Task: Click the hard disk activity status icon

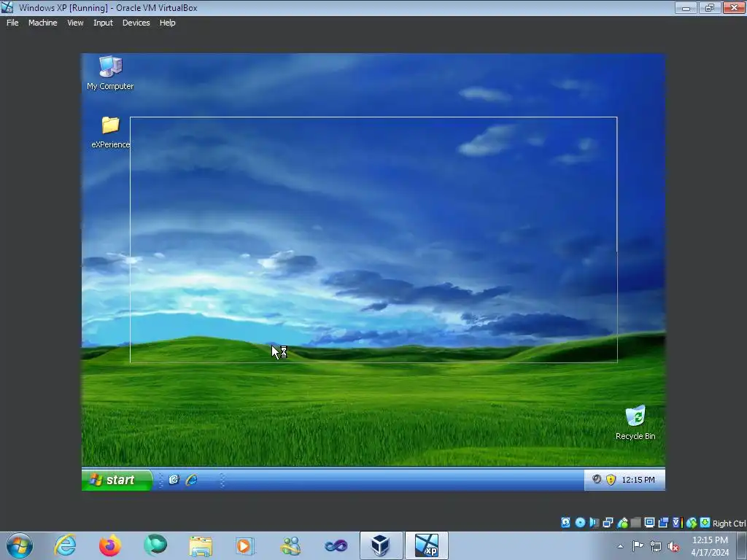Action: pos(565,522)
